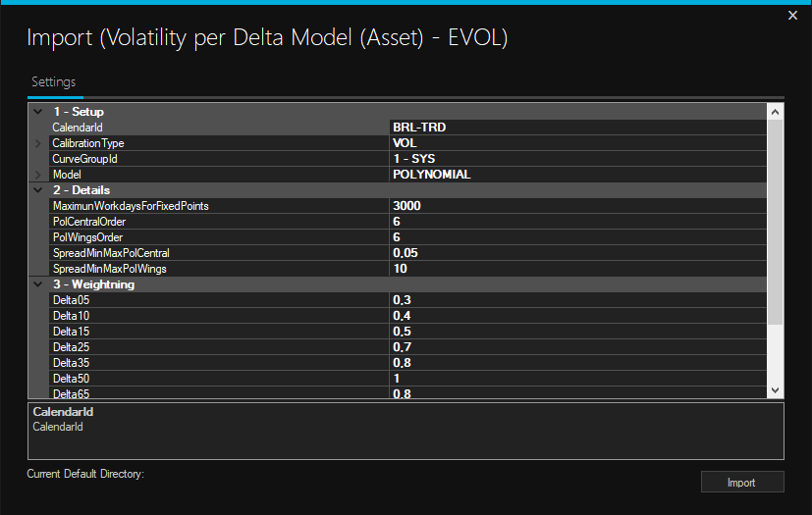The height and width of the screenshot is (515, 812).
Task: Select the Delta50 property row
Action: (x=218, y=379)
